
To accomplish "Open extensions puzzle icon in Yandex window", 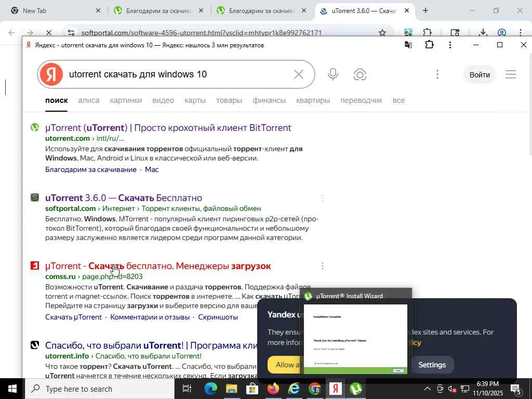I will click(429, 45).
